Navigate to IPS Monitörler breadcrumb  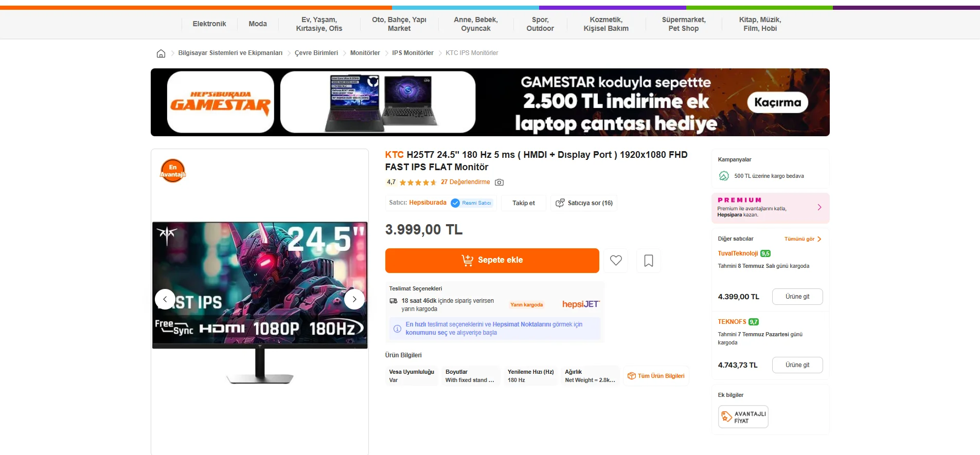click(x=413, y=53)
